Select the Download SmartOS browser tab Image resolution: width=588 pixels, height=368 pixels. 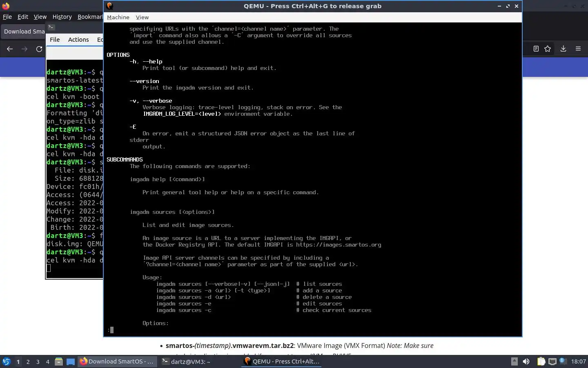click(x=23, y=31)
